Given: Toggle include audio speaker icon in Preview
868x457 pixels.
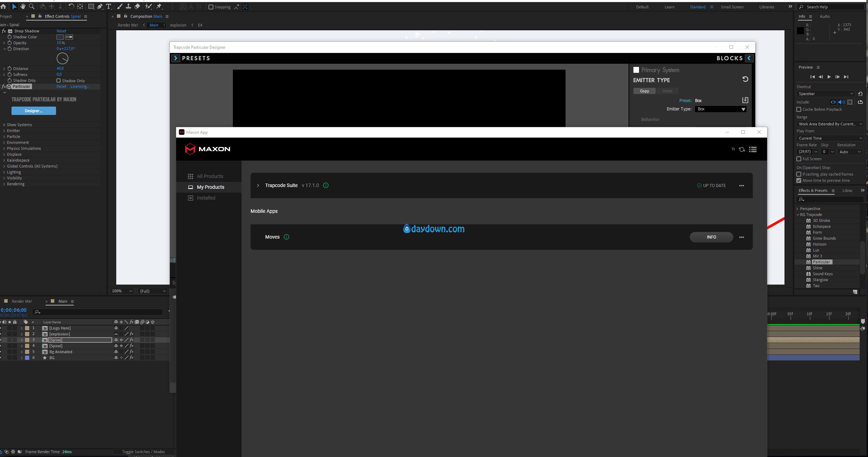Looking at the screenshot, I should (841, 102).
